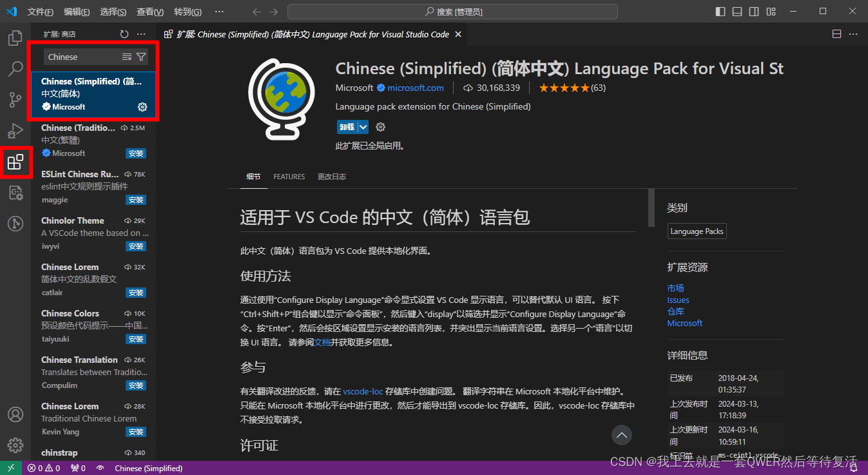Click the ports radio tower icon in status bar
This screenshot has width=868, height=475.
pos(78,468)
